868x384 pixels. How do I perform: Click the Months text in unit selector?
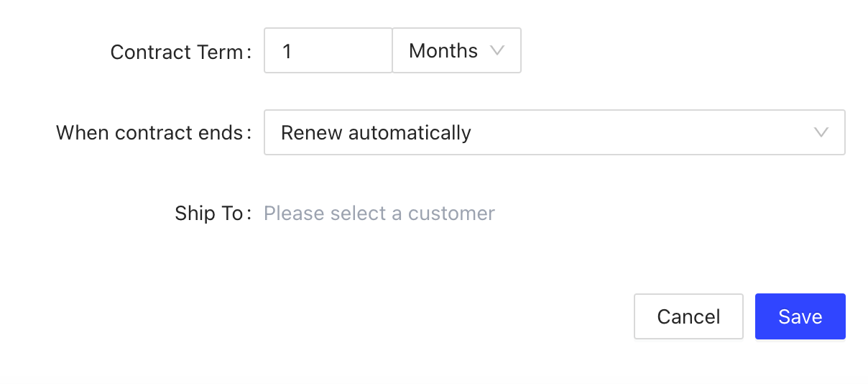click(x=443, y=51)
